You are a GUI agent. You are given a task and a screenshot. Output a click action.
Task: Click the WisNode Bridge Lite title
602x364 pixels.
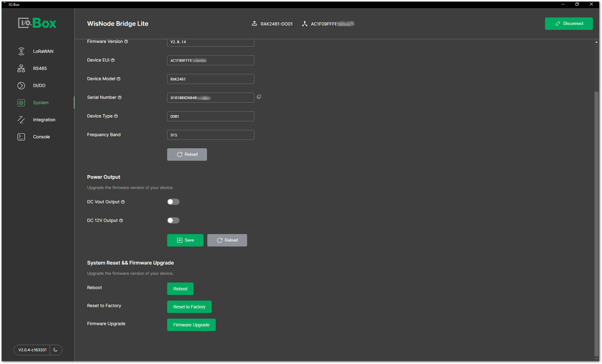(118, 24)
